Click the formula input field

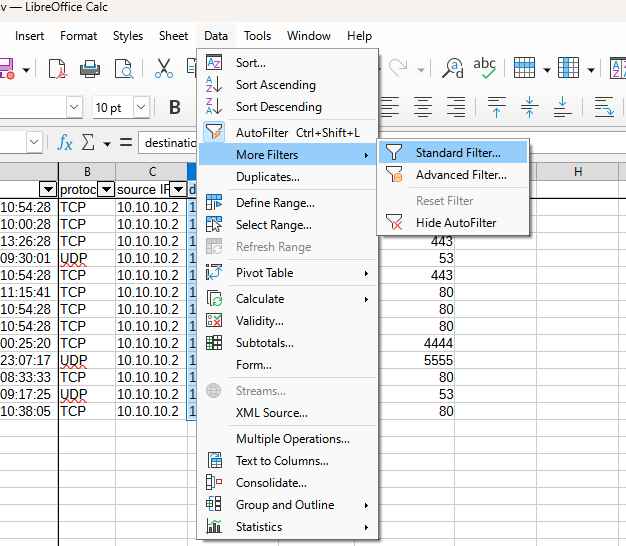pyautogui.click(x=170, y=142)
